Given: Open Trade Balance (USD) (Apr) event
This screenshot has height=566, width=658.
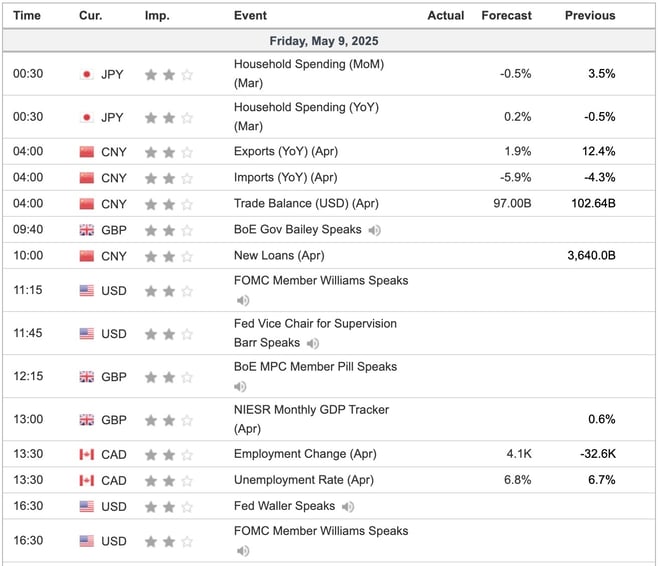Looking at the screenshot, I should click(x=306, y=203).
